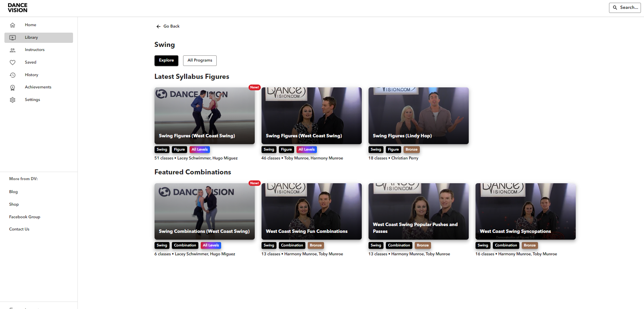Visit the Shop link in sidebar

click(x=14, y=204)
